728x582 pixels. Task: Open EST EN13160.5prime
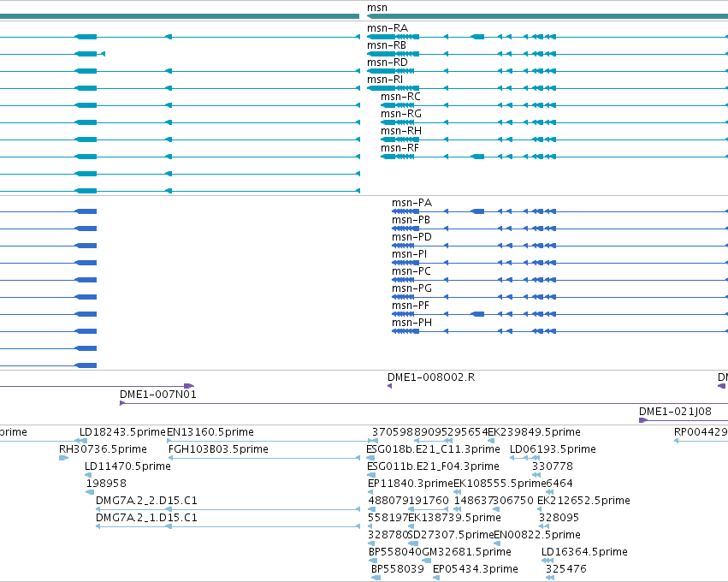(210, 432)
